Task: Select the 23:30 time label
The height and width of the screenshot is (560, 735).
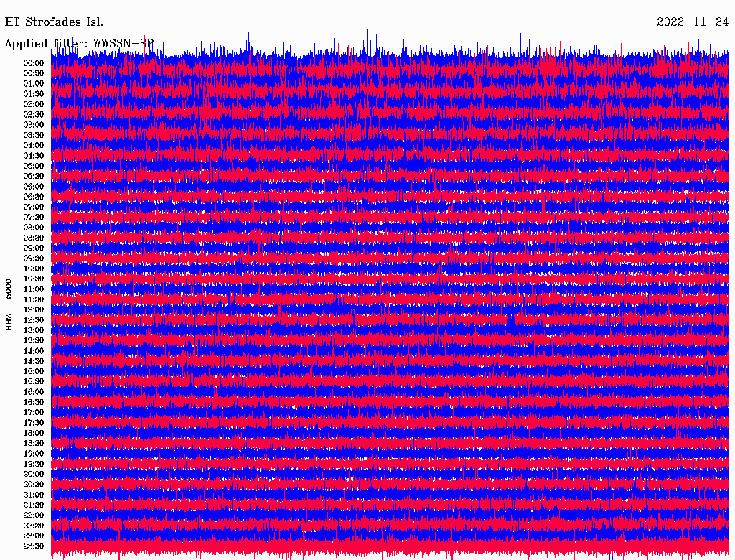Action: (34, 546)
